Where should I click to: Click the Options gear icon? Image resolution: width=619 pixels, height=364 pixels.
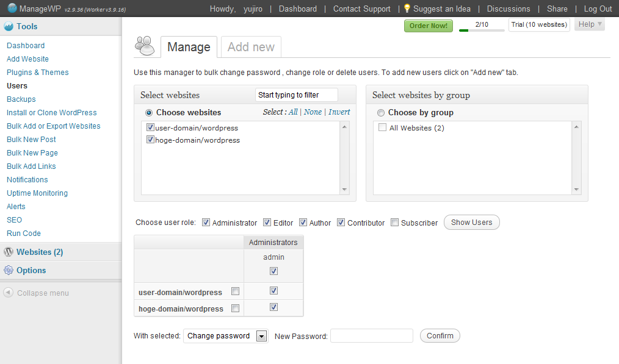pyautogui.click(x=9, y=270)
